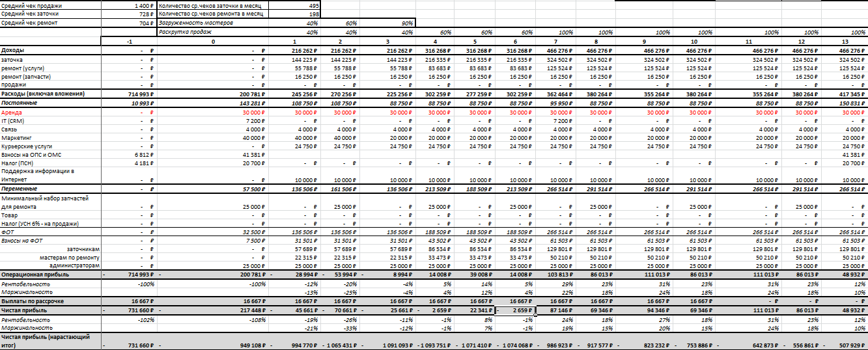Click the 150 831 ₽ fixed costs cell
The image size is (868, 350).
(845, 103)
